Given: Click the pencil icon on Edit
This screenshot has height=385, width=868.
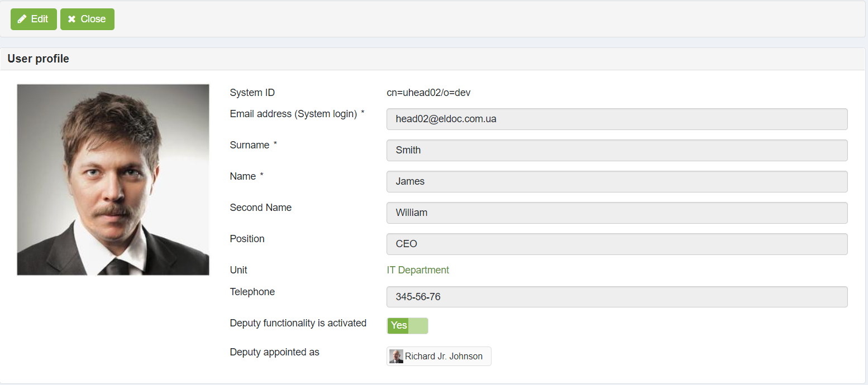Looking at the screenshot, I should click(22, 19).
